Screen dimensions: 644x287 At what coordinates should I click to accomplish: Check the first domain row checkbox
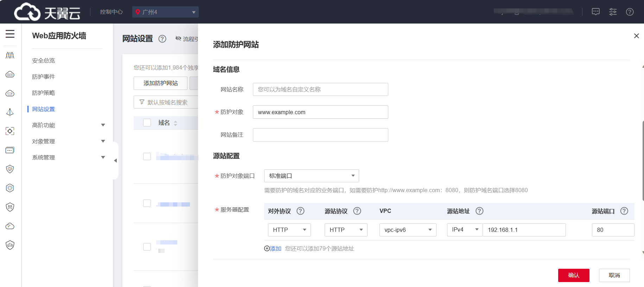click(x=147, y=157)
